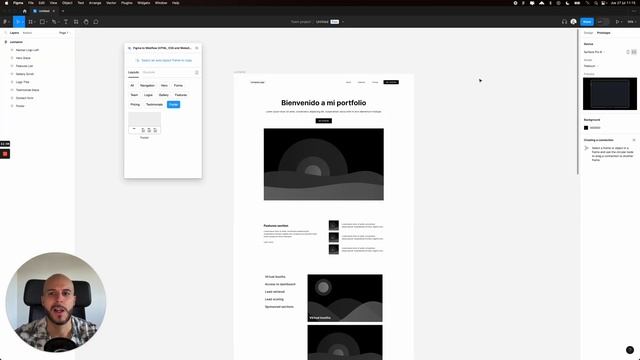Filter plugin layouts by Gallery
This screenshot has width=640, height=360.
[164, 95]
